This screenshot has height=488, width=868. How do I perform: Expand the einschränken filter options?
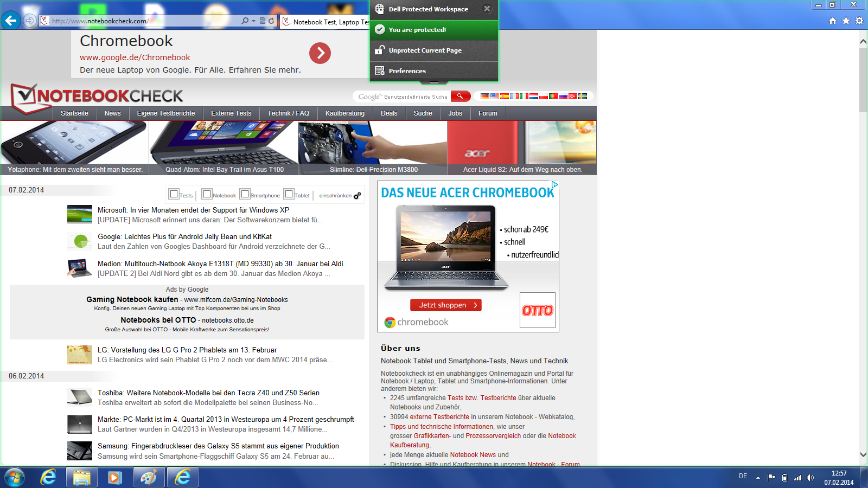340,195
